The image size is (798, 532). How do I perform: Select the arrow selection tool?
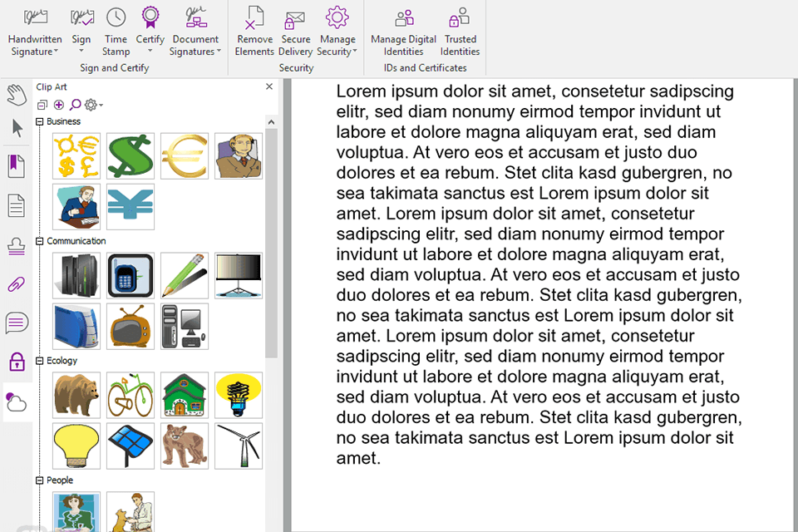pyautogui.click(x=17, y=128)
